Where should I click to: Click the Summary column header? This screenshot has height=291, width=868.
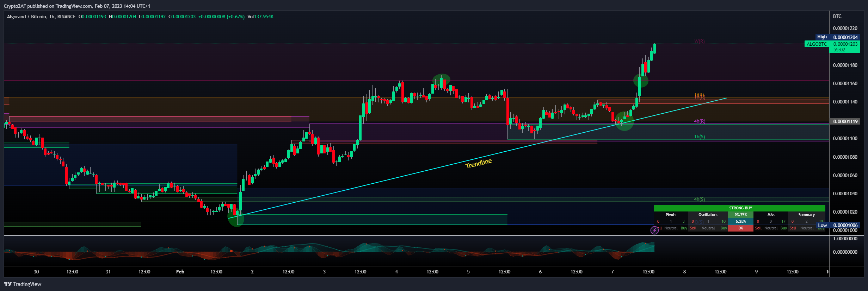[807, 215]
